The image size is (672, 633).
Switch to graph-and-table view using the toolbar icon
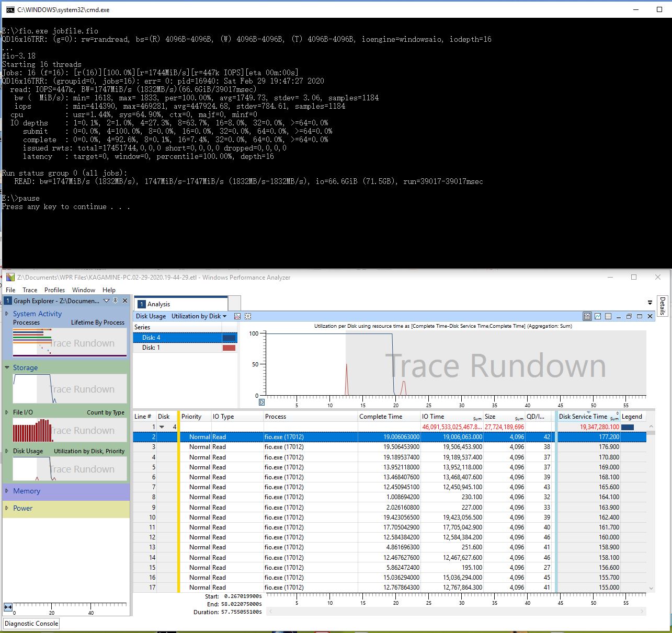tap(587, 316)
